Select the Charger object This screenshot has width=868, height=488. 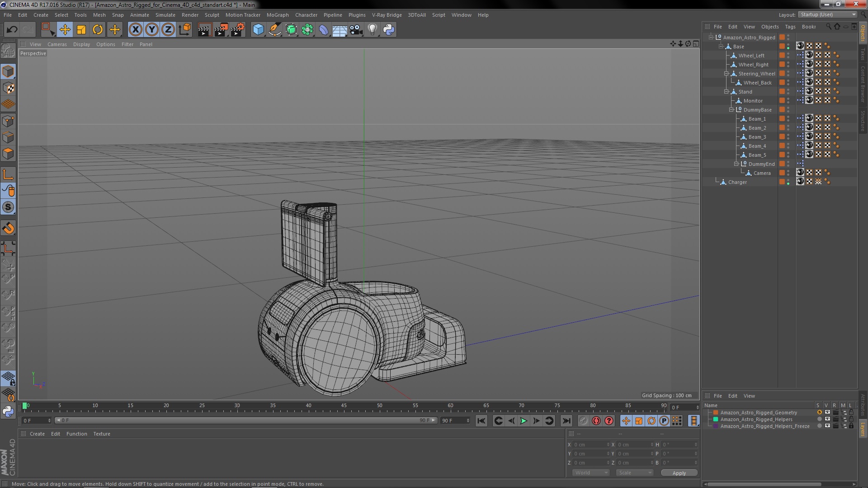(x=737, y=182)
